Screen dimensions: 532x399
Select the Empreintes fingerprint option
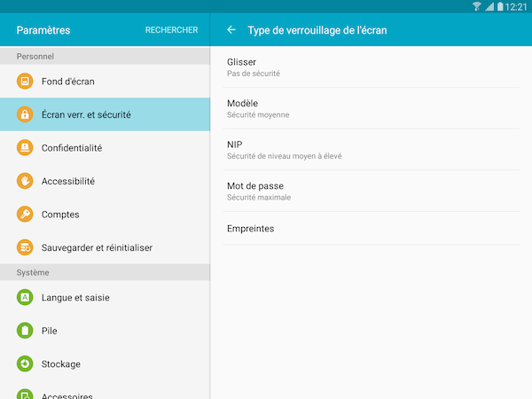pyautogui.click(x=372, y=229)
